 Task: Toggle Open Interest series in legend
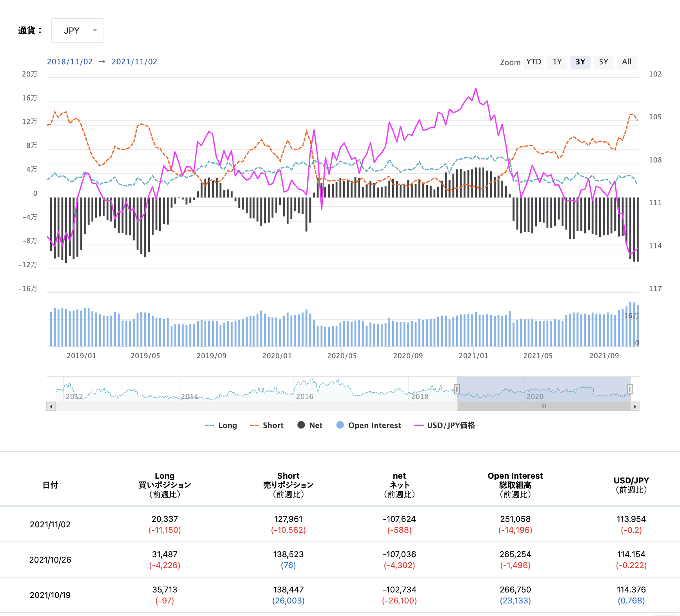369,425
